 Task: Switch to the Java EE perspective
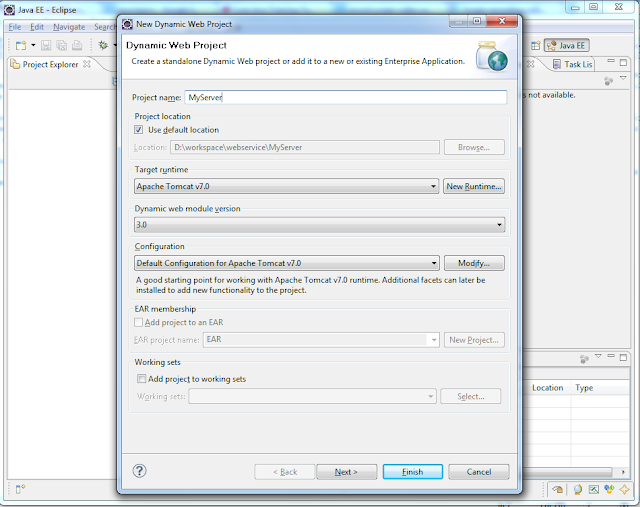pos(567,45)
